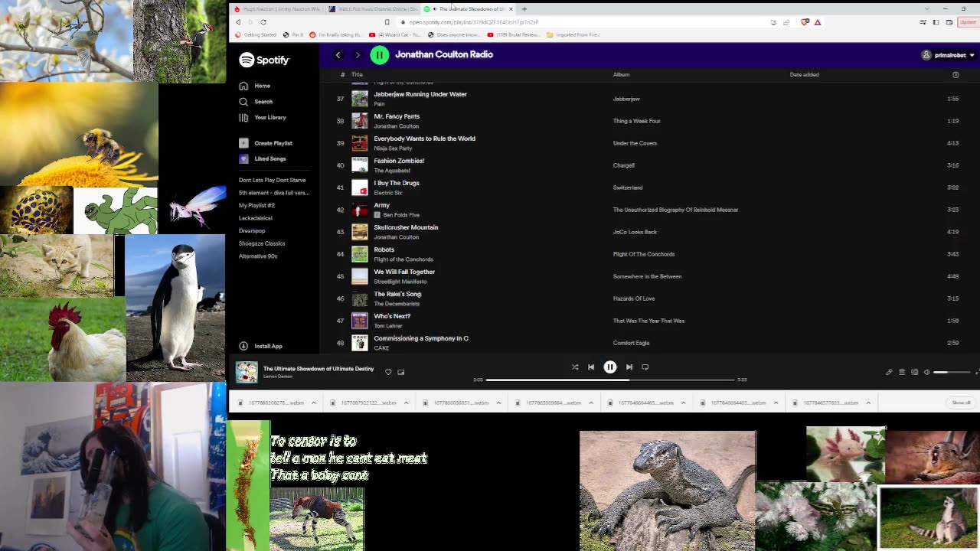Switch to the Hugh Neutron browser tab
The height and width of the screenshot is (551, 980).
pyautogui.click(x=277, y=9)
